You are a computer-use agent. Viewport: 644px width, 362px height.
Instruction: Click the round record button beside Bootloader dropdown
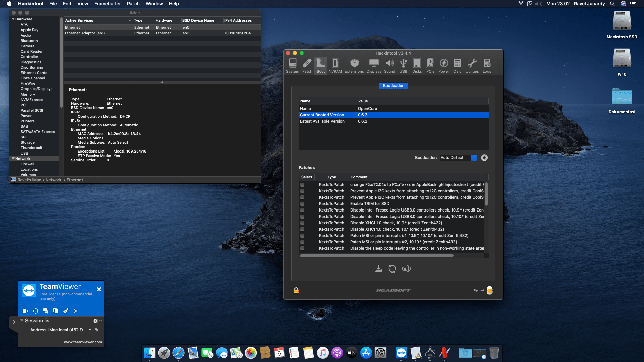(x=484, y=158)
